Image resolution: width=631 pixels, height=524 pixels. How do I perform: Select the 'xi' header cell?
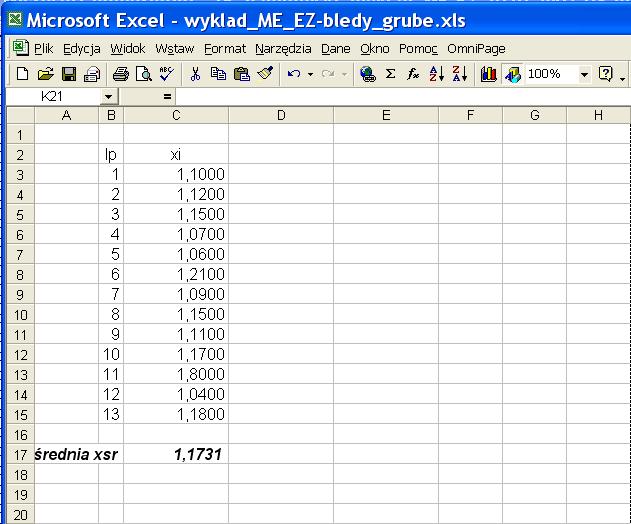click(x=176, y=155)
